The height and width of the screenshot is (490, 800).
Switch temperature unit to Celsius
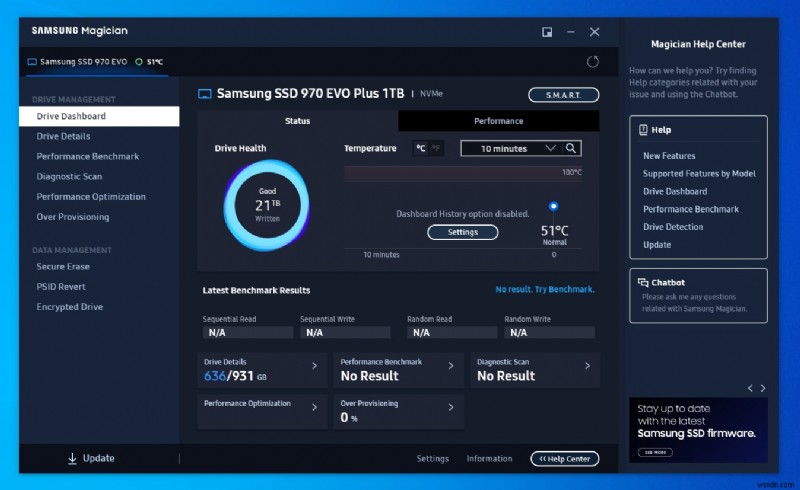pyautogui.click(x=420, y=149)
